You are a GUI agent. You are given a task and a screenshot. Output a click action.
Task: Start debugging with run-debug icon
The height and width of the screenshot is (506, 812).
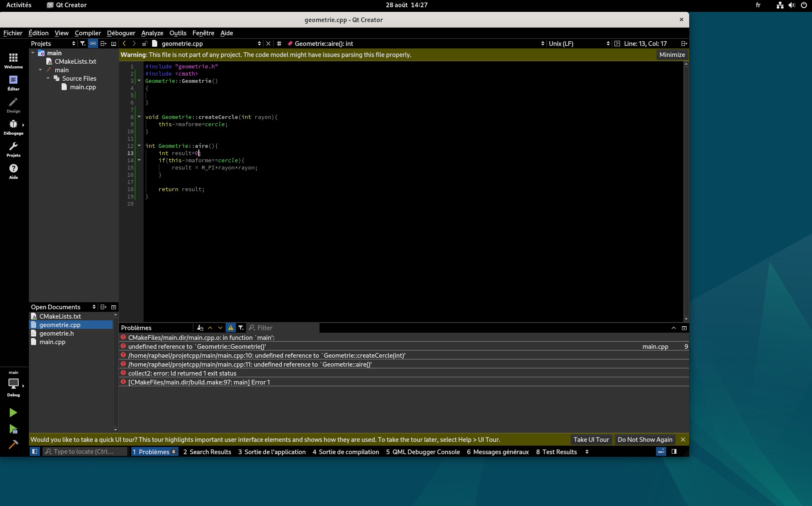click(x=13, y=429)
